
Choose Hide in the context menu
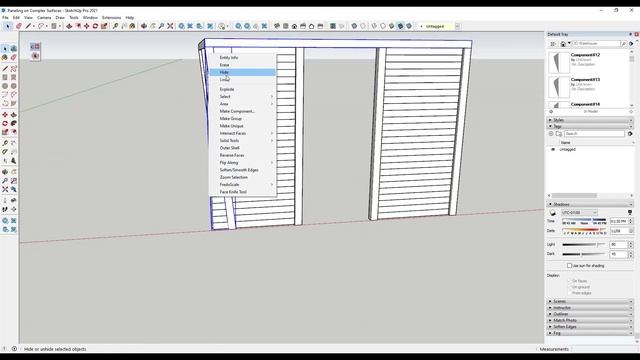[x=242, y=72]
